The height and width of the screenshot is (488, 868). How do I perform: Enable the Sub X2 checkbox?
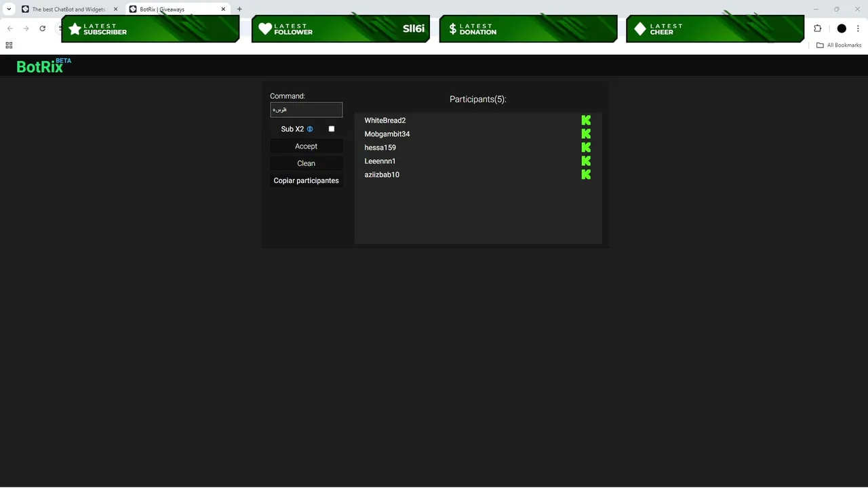click(332, 129)
